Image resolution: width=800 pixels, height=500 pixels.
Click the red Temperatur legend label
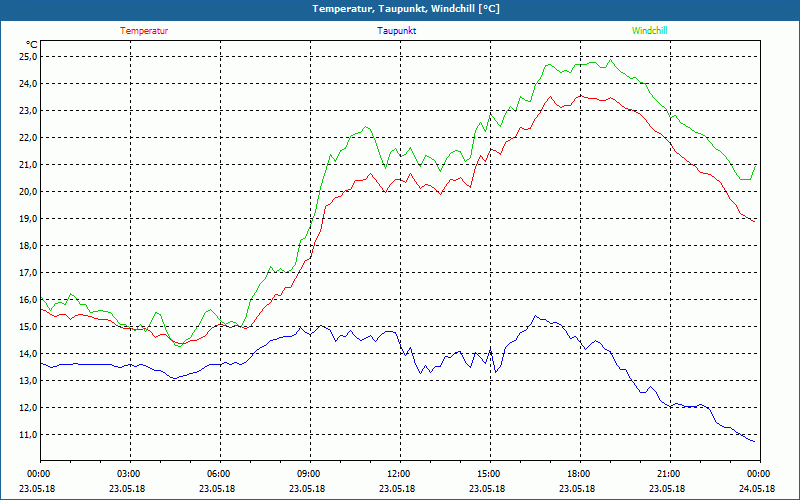144,31
